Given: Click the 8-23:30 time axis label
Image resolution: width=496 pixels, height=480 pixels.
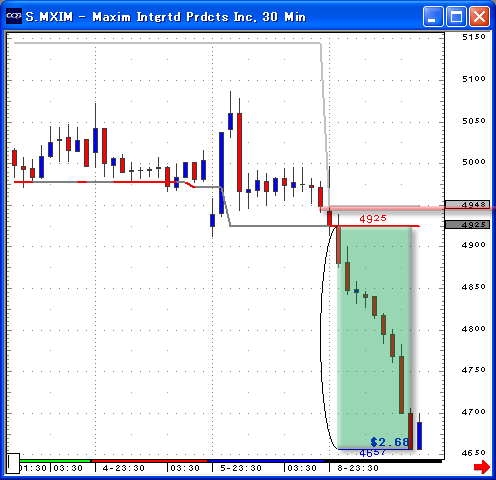Looking at the screenshot, I should (x=358, y=468).
